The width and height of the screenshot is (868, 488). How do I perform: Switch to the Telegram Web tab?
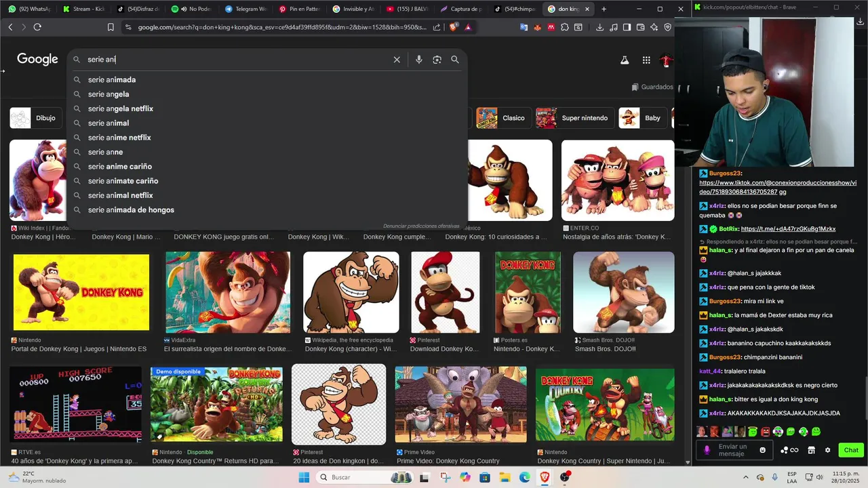point(246,9)
